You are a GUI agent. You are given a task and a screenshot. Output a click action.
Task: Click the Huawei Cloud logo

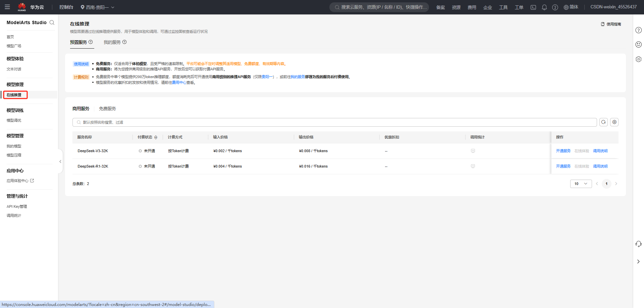coord(22,7)
